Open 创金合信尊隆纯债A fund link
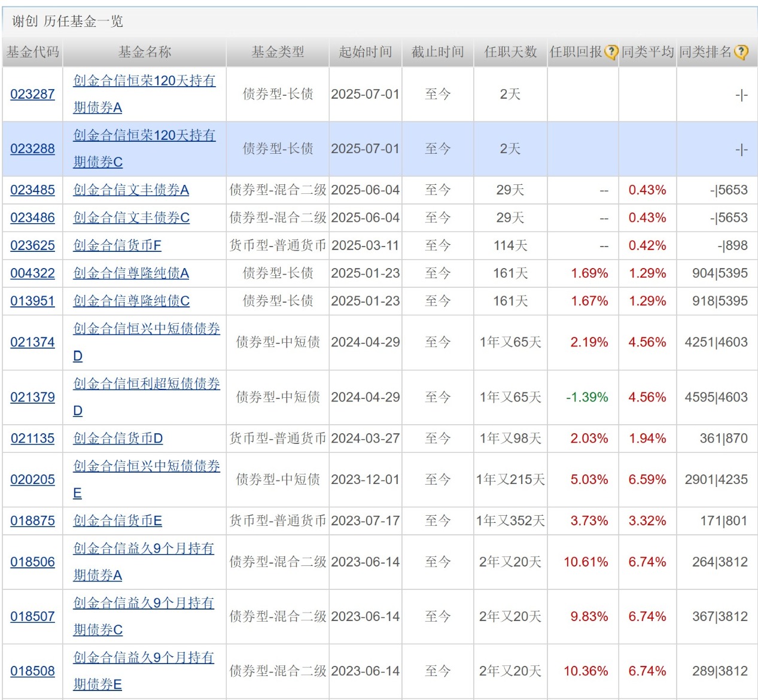Image resolution: width=758 pixels, height=700 pixels. (131, 273)
